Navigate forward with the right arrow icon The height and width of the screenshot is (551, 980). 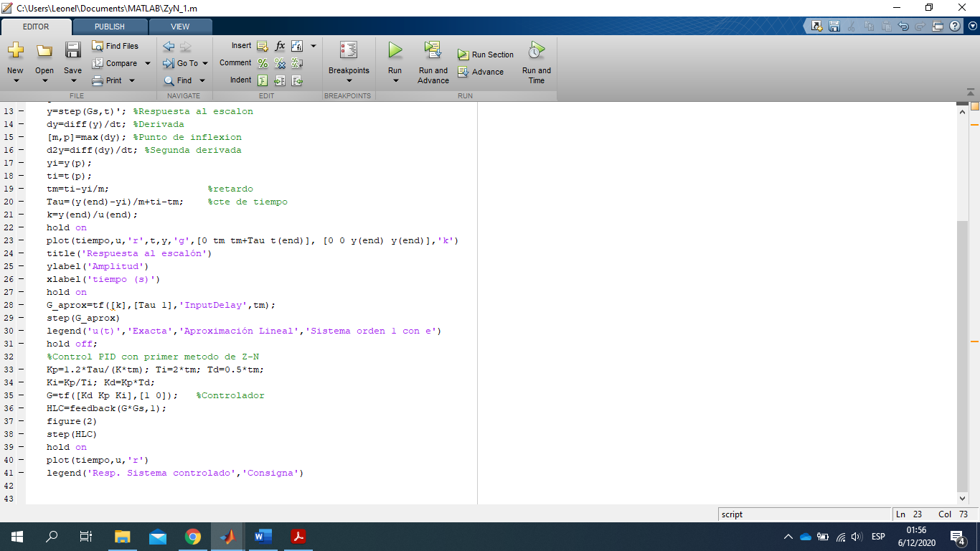pos(185,46)
